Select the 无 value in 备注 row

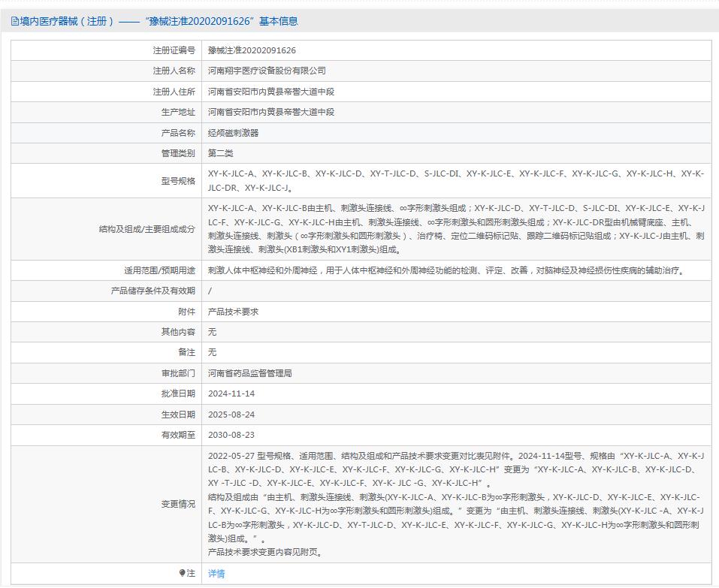click(212, 352)
